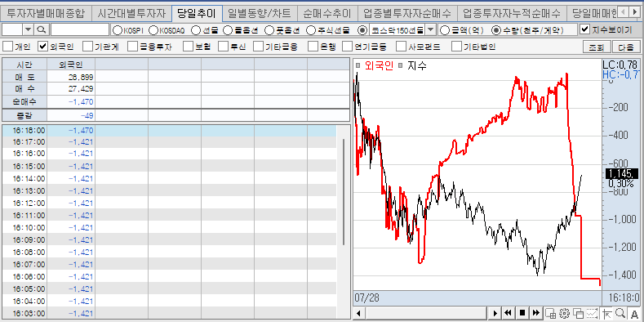Select the 16:17:00 time row
The height and width of the screenshot is (322, 644).
[x=169, y=142]
